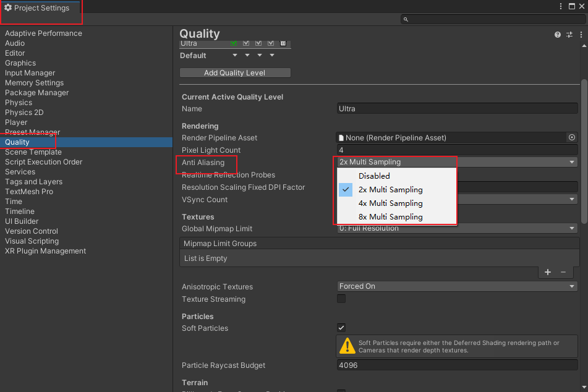
Task: Select the checked 2x Multi Sampling option
Action: 397,190
